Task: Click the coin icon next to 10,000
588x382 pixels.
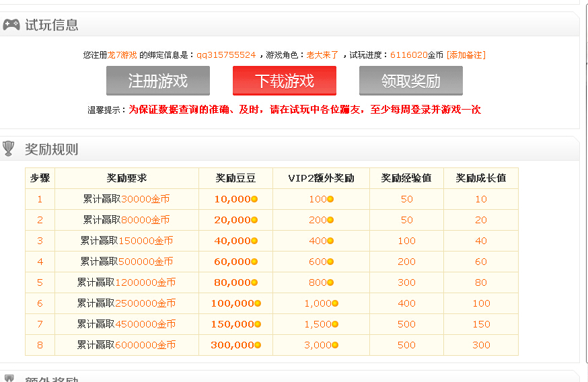Action: (255, 200)
